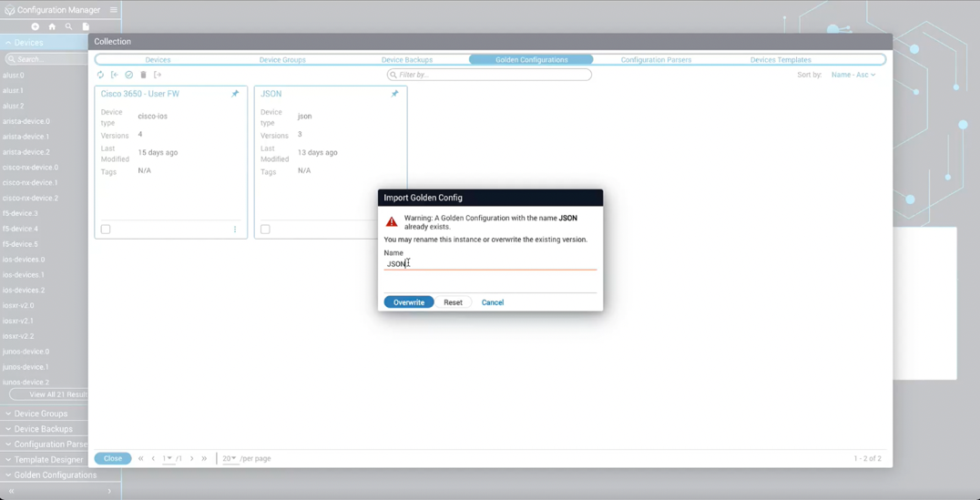Screen dimensions: 980x500
Task: Click the export icon in Collection toolbar
Action: [x=158, y=75]
